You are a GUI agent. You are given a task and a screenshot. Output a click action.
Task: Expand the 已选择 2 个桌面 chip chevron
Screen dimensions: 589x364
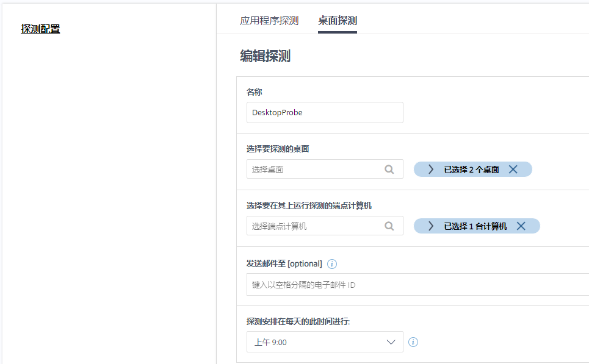click(x=431, y=170)
